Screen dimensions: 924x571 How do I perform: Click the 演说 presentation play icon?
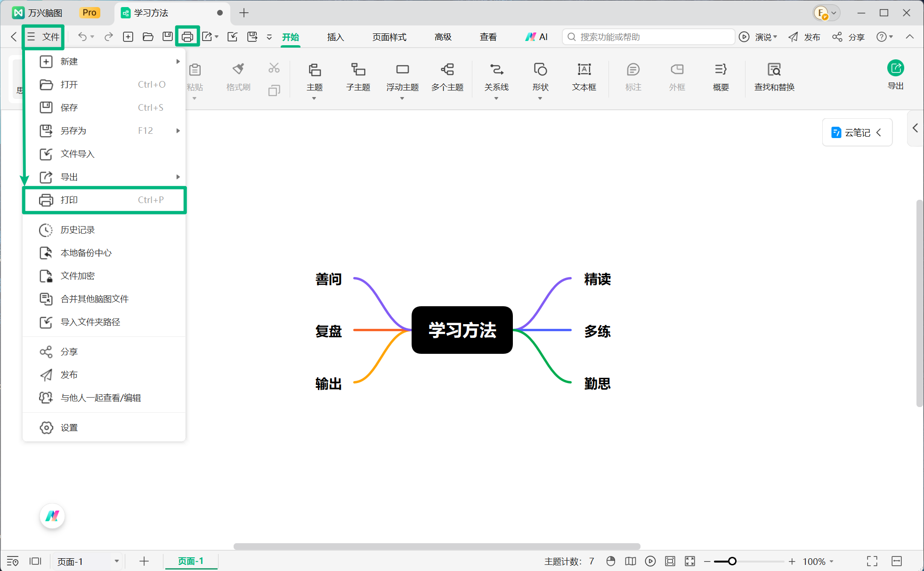click(x=744, y=37)
